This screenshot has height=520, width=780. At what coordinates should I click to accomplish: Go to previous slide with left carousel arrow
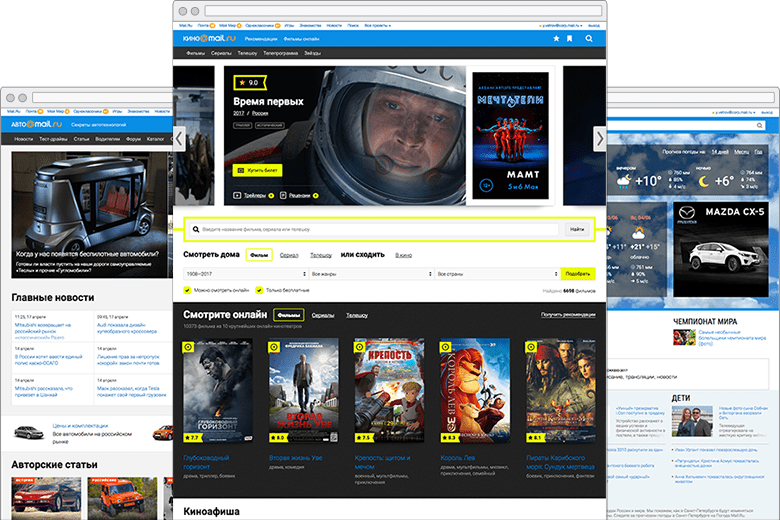coord(180,139)
